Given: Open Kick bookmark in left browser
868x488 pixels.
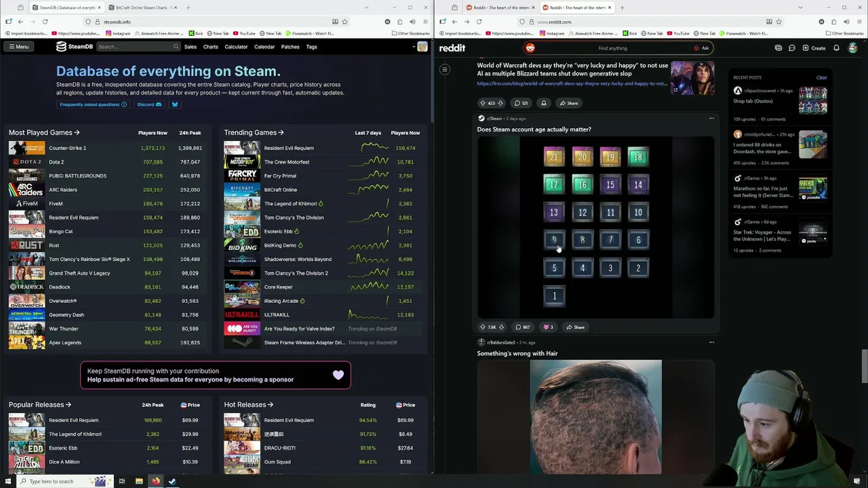Looking at the screenshot, I should tap(196, 33).
